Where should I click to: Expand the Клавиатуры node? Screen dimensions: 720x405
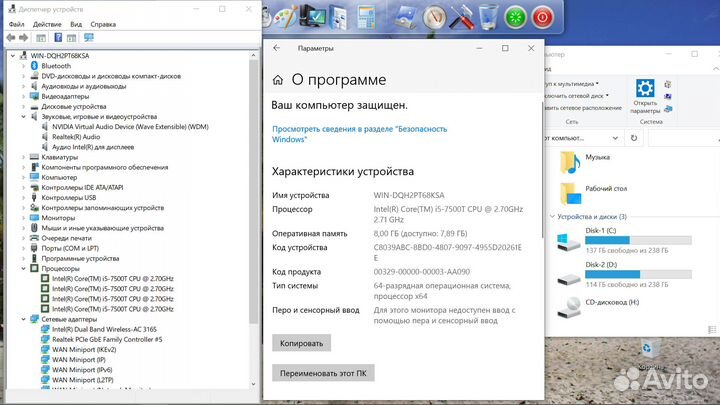tap(23, 157)
